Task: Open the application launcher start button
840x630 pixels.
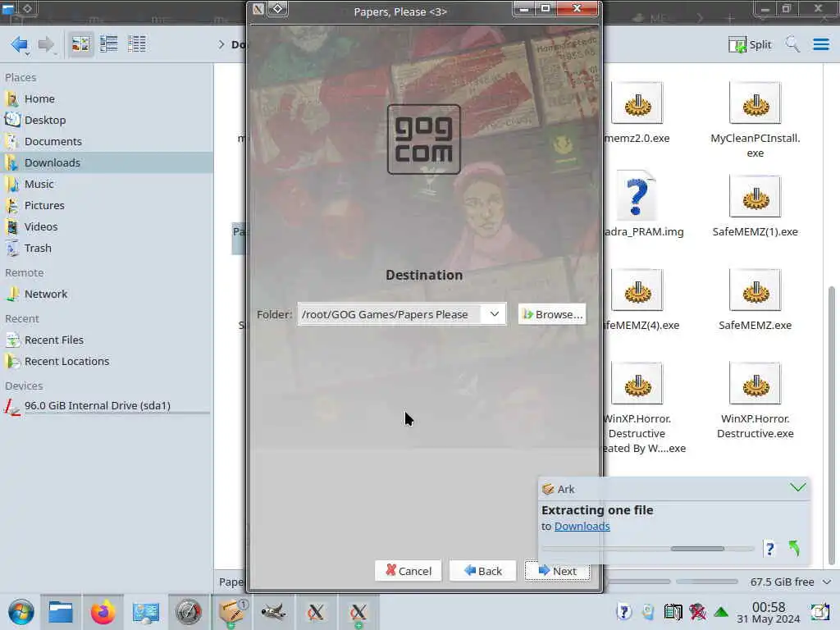Action: [21, 612]
